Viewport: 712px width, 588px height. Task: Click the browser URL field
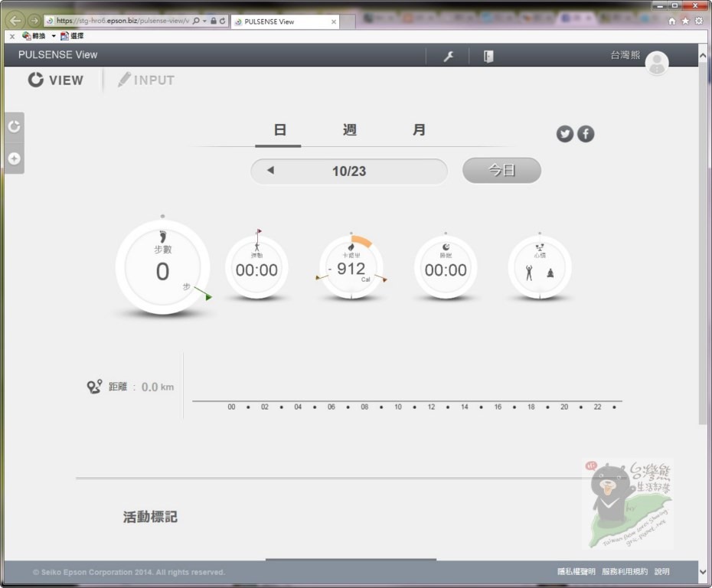(x=122, y=21)
